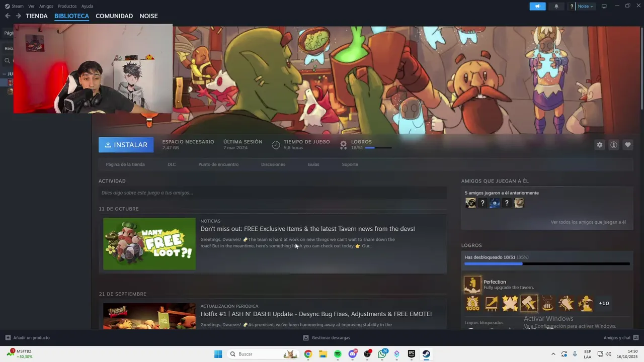Select the hammer achievement icon
The width and height of the screenshot is (644, 362).
(529, 303)
